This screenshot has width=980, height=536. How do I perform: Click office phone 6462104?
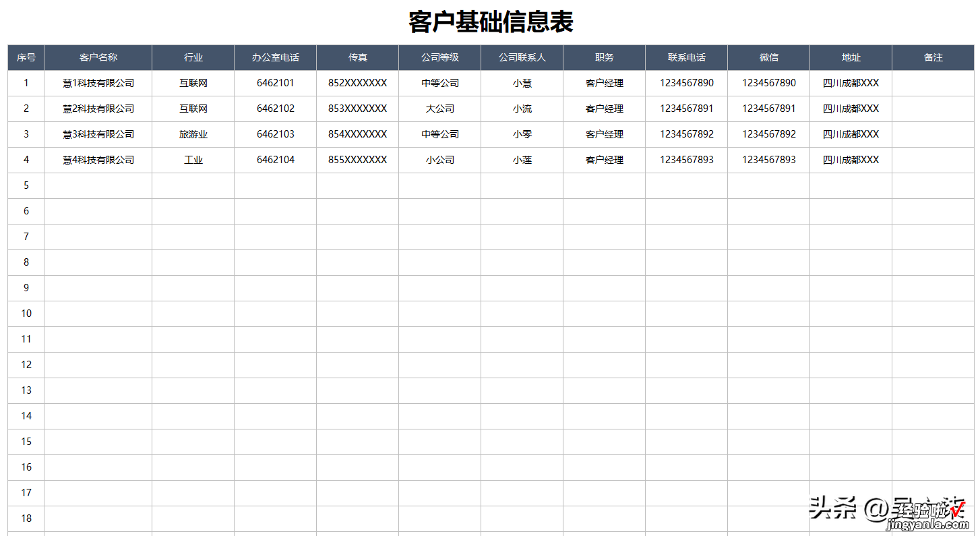(276, 160)
